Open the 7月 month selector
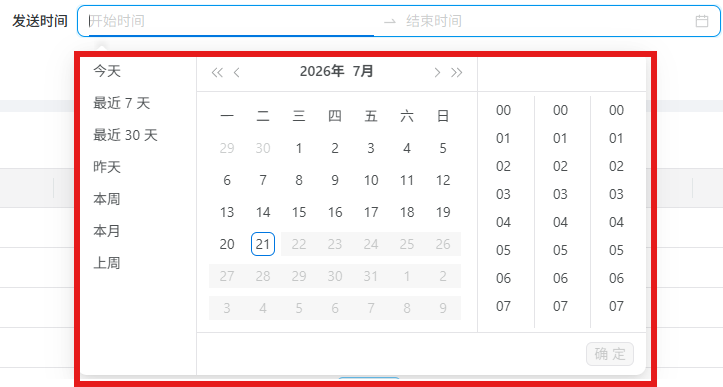Viewport: 723px width, 387px height. pos(363,71)
